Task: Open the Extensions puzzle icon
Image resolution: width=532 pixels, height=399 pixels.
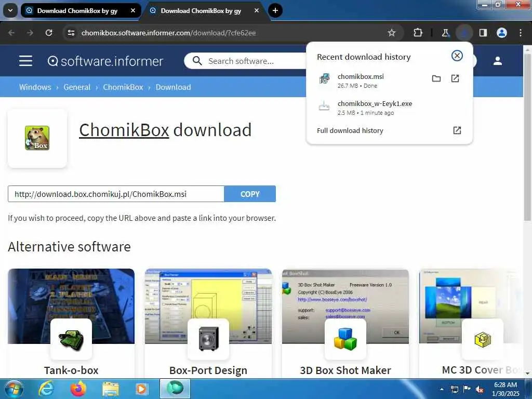Action: (418, 33)
